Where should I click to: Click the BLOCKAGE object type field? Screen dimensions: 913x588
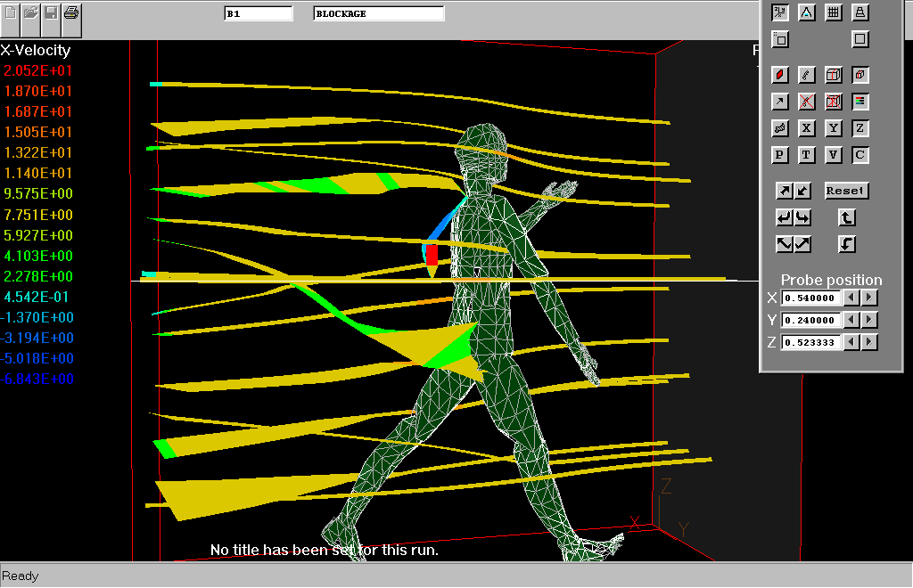point(378,13)
